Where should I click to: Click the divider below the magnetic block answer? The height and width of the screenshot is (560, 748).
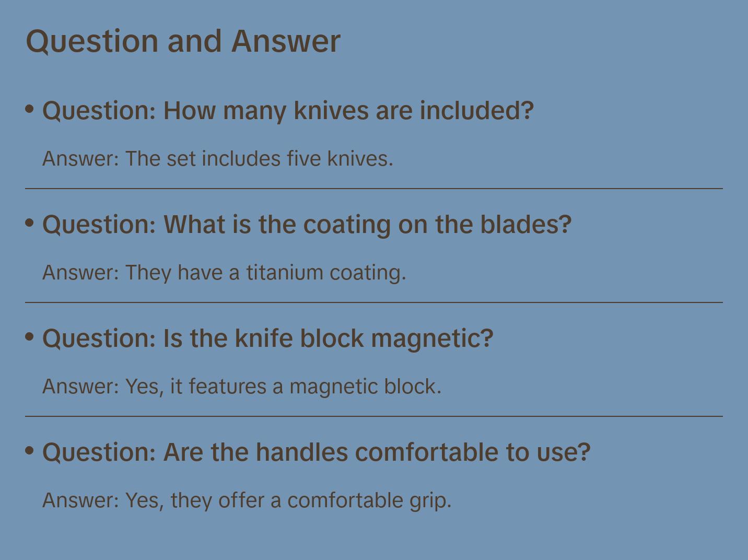(374, 416)
